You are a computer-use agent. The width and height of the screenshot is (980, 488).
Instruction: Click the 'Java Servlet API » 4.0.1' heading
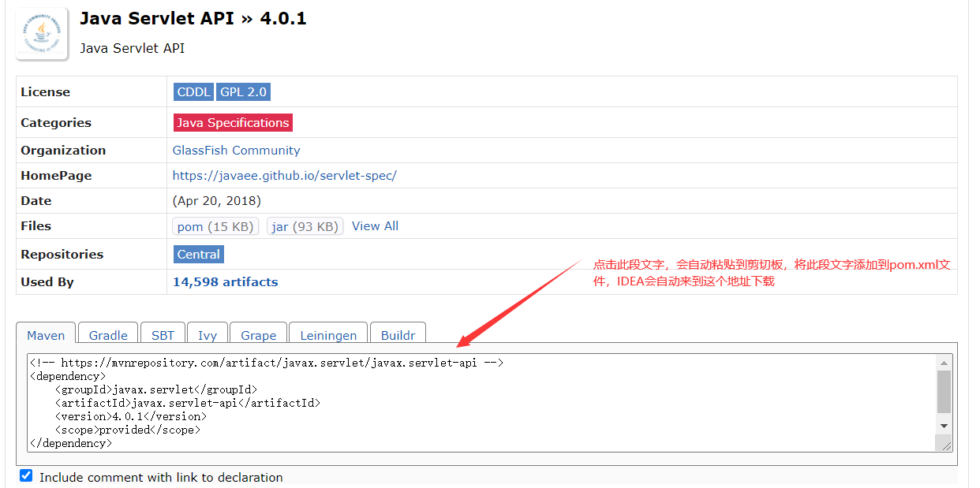(x=193, y=18)
